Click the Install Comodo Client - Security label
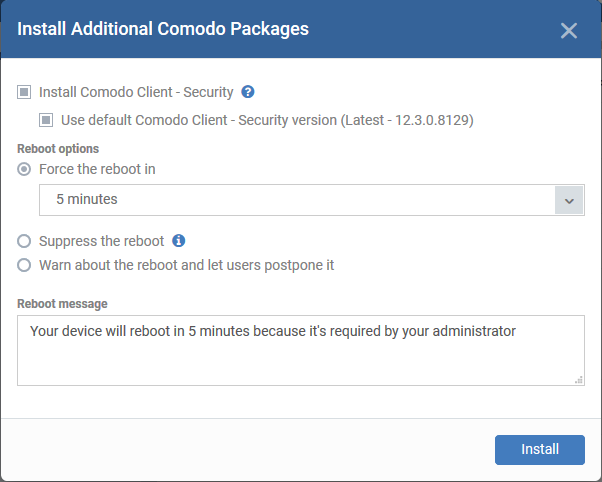602x482 pixels. point(136,93)
